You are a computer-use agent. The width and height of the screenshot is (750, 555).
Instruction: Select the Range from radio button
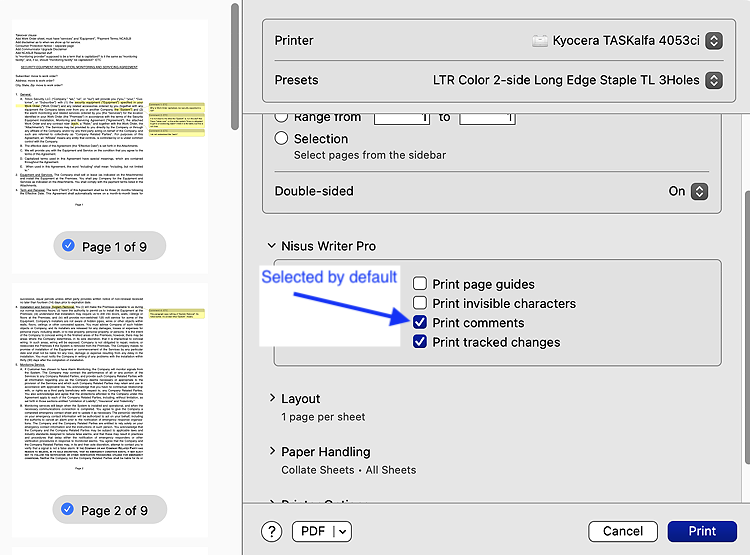tap(281, 116)
